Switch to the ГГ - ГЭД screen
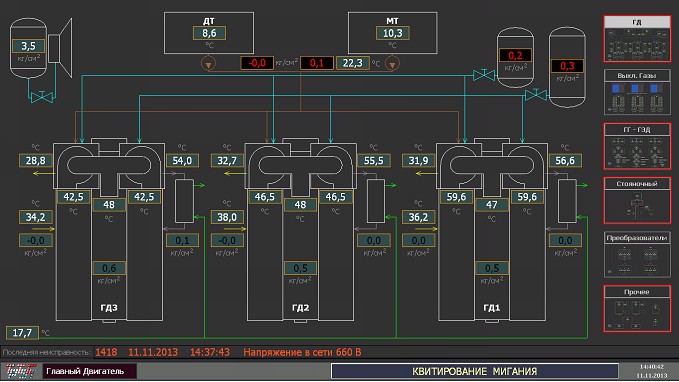The height and width of the screenshot is (382, 679). tap(637, 146)
